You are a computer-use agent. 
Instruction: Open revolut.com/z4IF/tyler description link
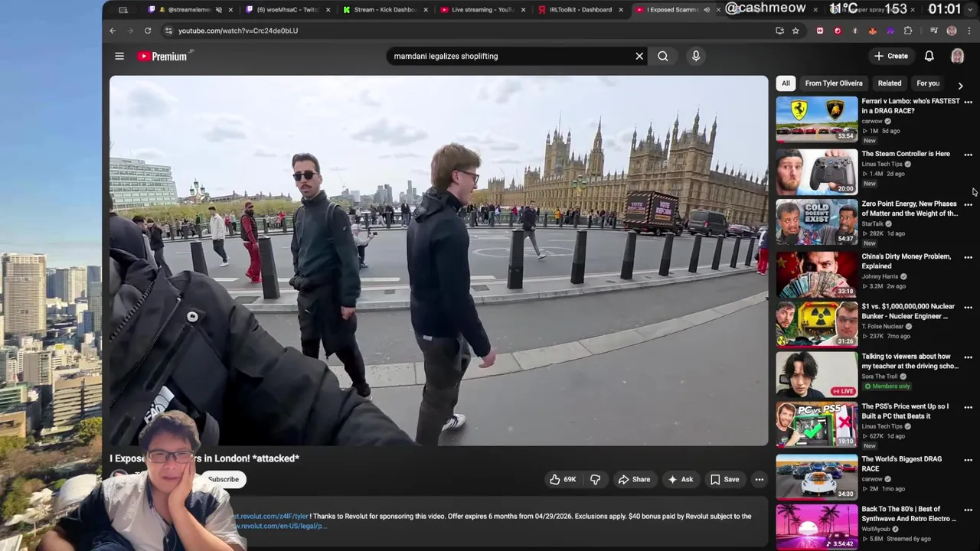pyautogui.click(x=270, y=517)
